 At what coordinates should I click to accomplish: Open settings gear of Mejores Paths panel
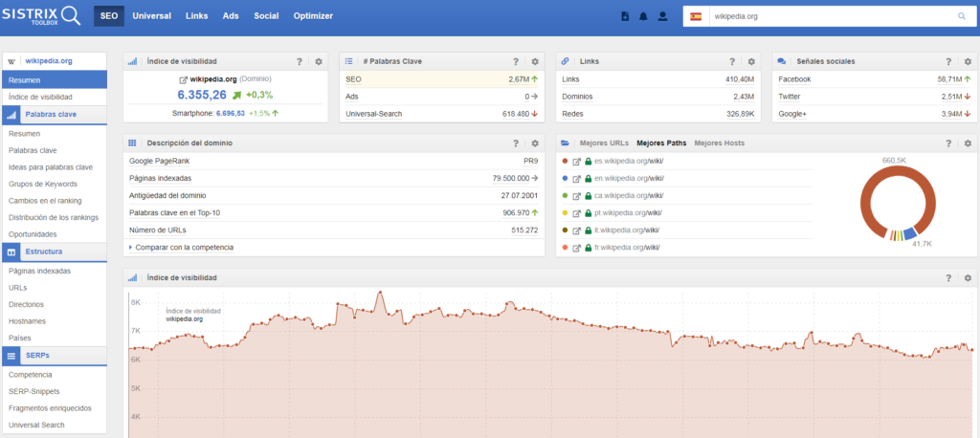click(x=968, y=143)
